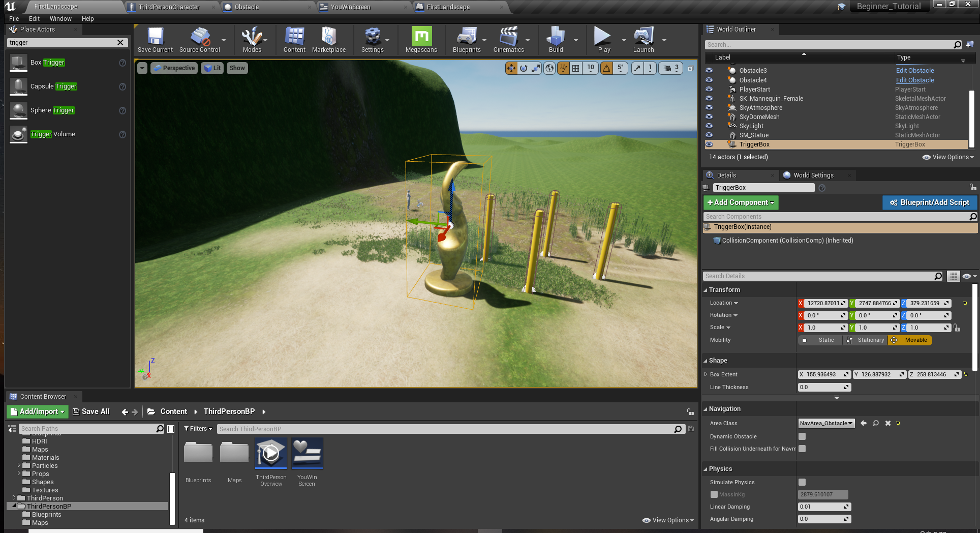Viewport: 980px width, 533px height.
Task: Switch to YouWinScreen tab
Action: 351,7
